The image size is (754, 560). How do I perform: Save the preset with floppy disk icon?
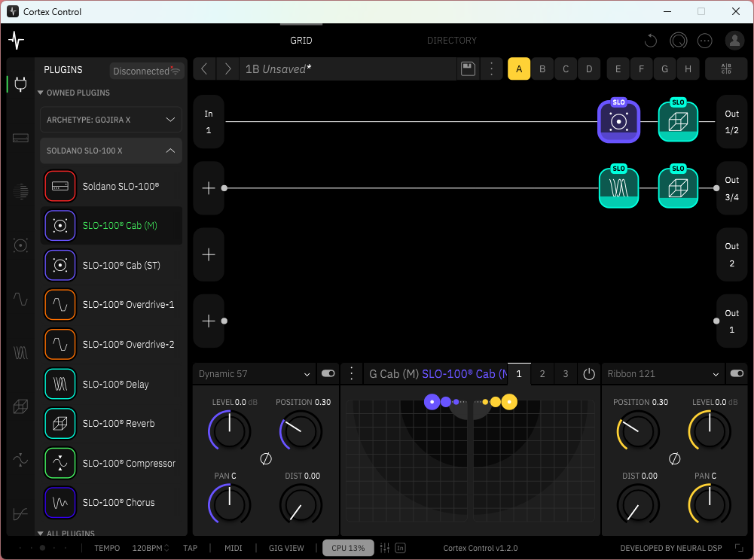coord(468,68)
